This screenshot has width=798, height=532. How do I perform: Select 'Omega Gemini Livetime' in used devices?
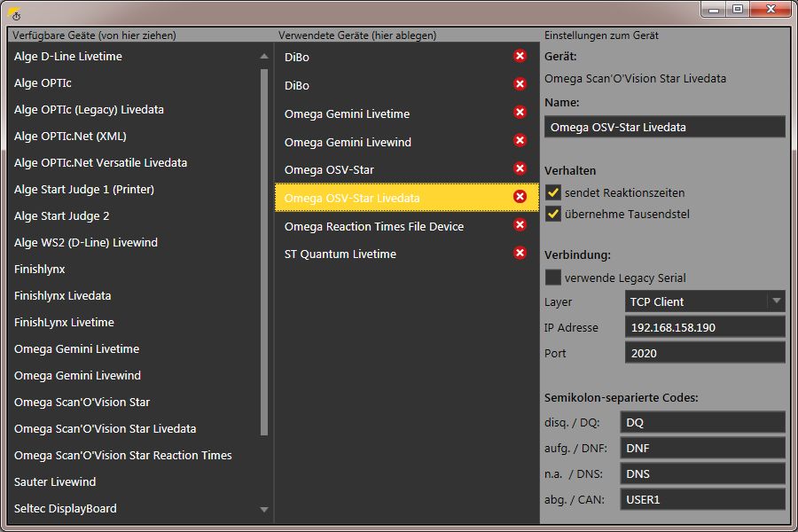(x=407, y=113)
